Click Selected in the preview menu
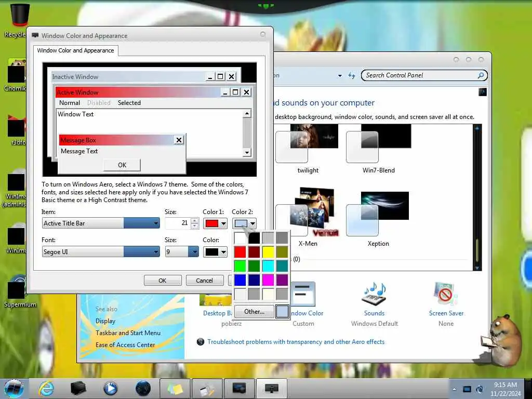 129,103
